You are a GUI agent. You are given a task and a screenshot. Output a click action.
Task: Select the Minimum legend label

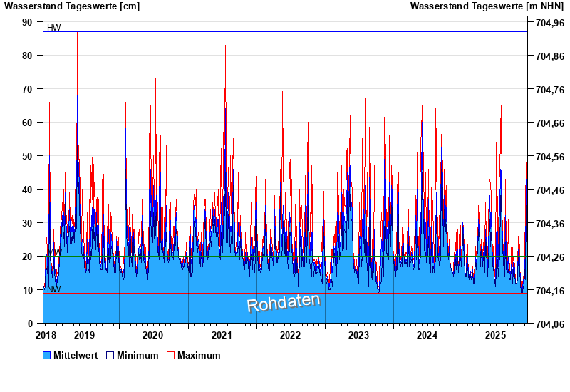(138, 355)
